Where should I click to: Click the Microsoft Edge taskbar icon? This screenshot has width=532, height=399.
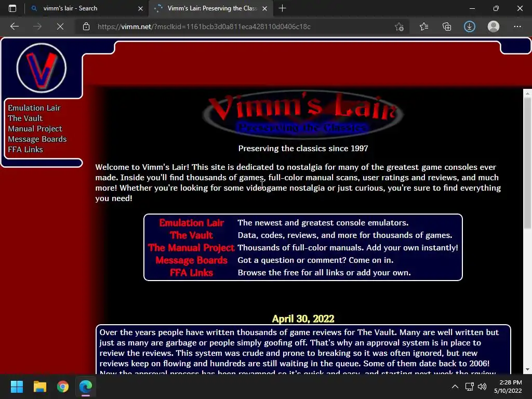coord(86,387)
